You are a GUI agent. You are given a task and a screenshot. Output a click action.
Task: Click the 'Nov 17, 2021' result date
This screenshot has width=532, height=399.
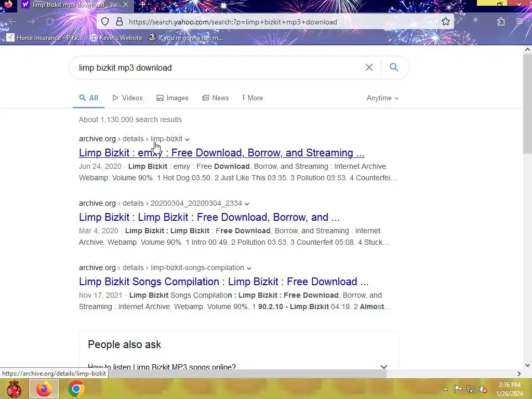[x=100, y=295]
